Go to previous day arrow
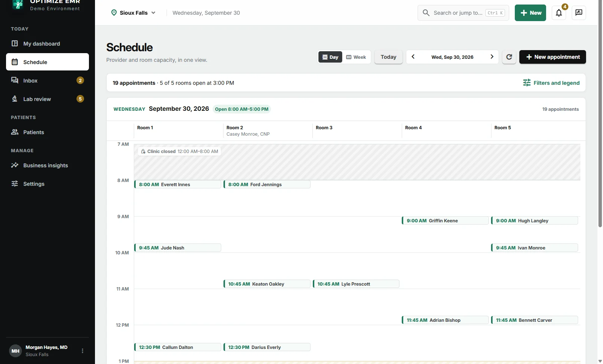 pos(413,57)
